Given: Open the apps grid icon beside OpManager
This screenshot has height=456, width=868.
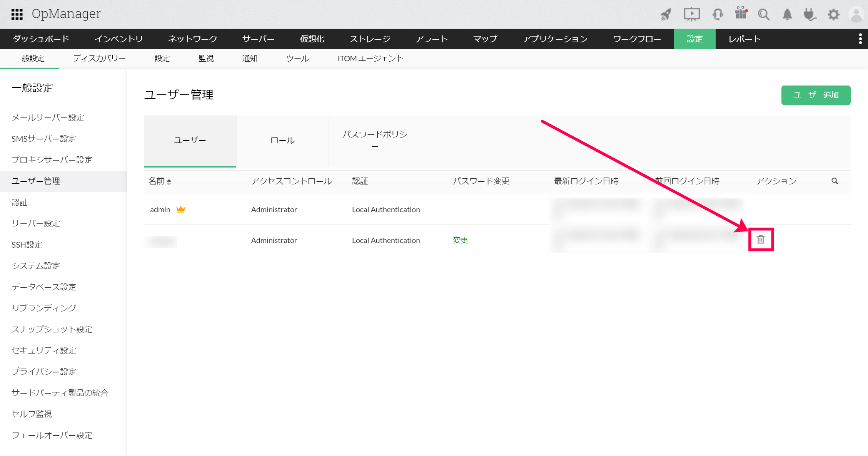Looking at the screenshot, I should point(17,14).
